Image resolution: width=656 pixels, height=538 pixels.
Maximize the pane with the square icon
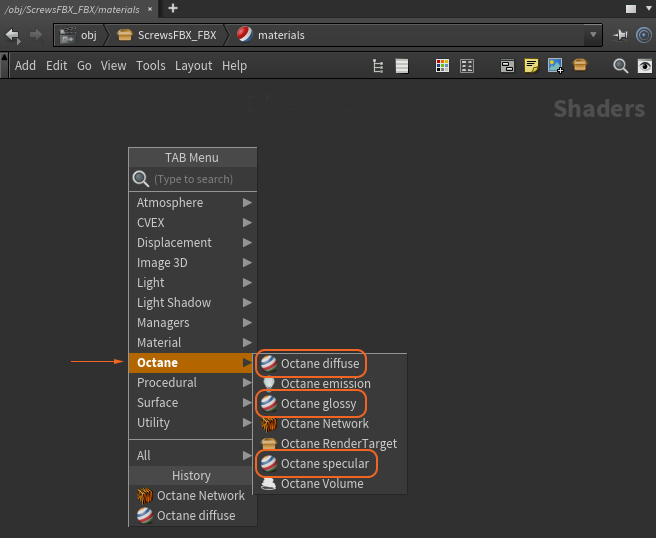point(631,9)
